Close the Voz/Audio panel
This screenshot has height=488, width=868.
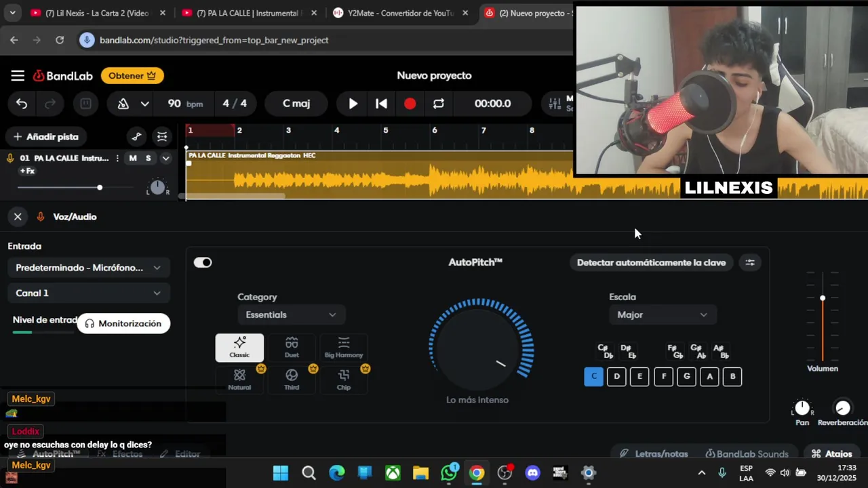pyautogui.click(x=18, y=217)
